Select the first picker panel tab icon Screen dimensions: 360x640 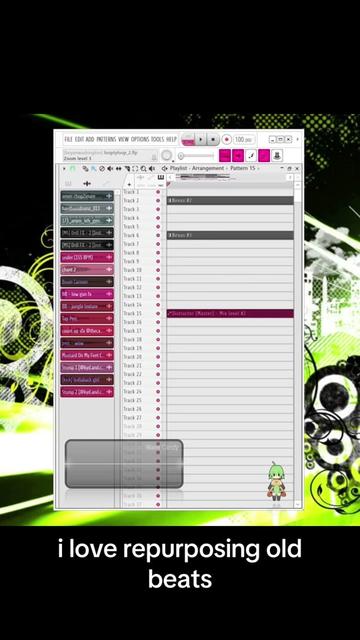[x=68, y=184]
